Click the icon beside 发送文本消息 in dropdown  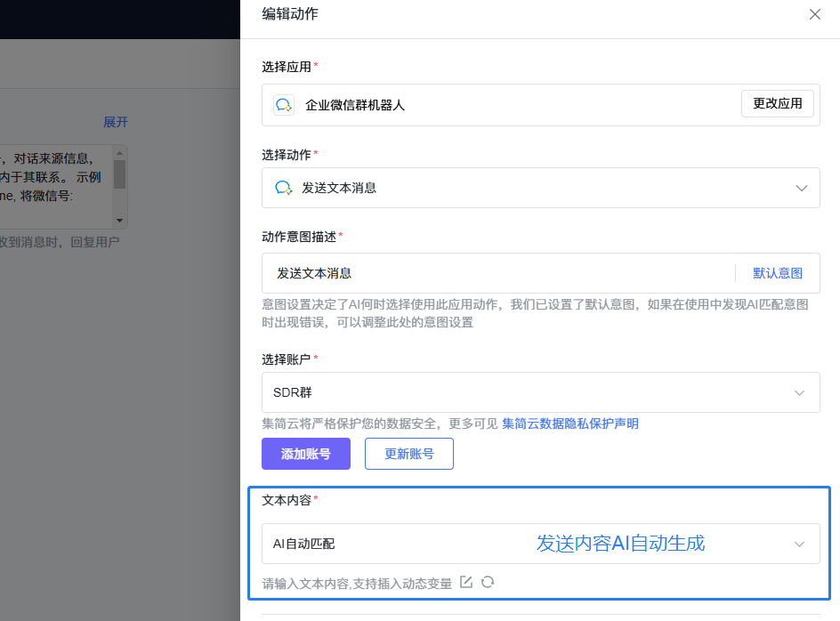click(x=283, y=188)
